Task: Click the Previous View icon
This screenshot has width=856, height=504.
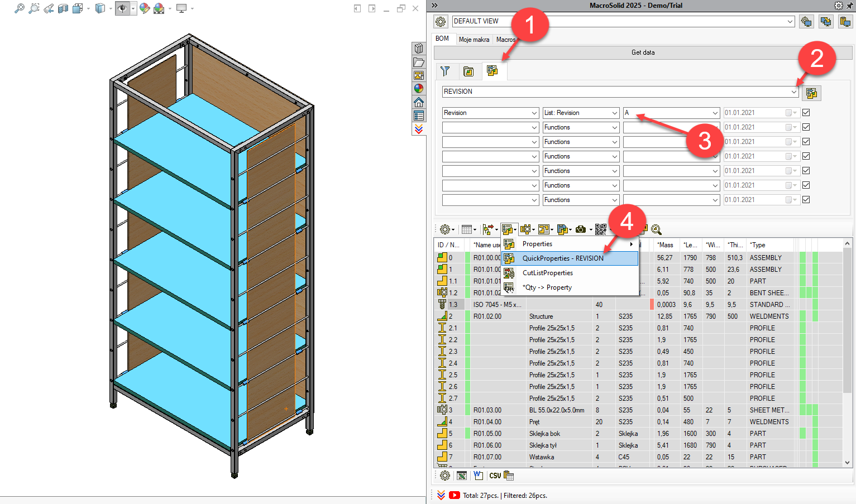Action: tap(49, 8)
